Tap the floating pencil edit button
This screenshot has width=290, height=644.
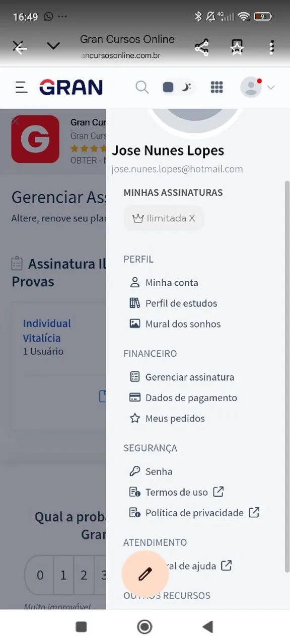[144, 574]
